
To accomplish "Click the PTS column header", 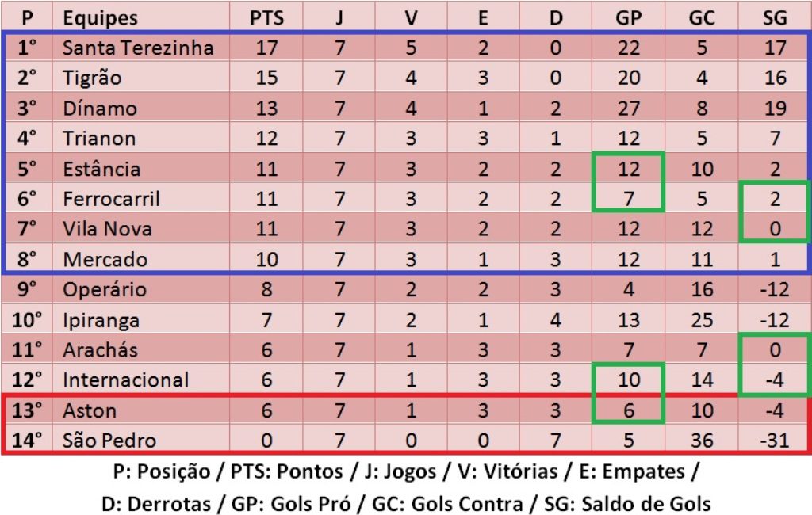I will pyautogui.click(x=266, y=18).
